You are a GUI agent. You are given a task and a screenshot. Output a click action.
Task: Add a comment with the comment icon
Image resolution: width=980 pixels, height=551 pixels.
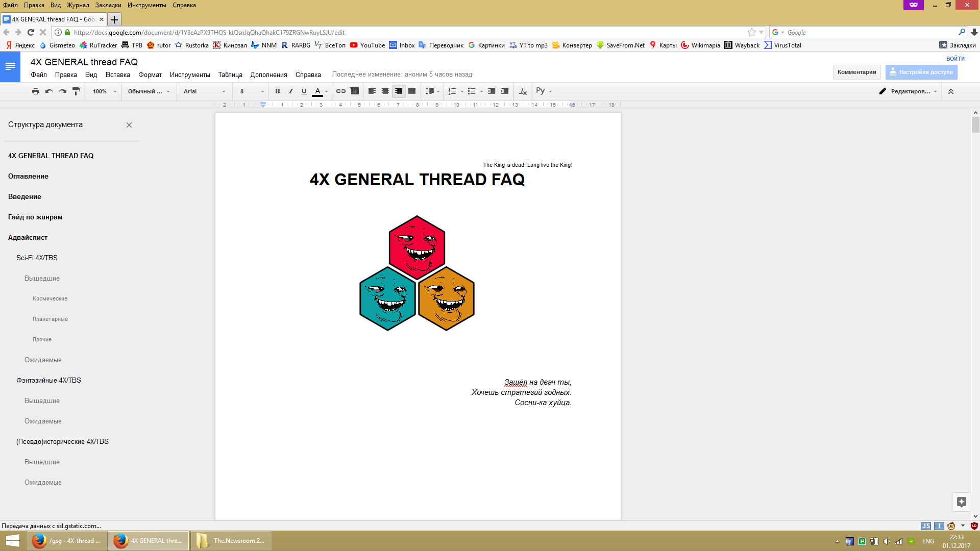(355, 91)
